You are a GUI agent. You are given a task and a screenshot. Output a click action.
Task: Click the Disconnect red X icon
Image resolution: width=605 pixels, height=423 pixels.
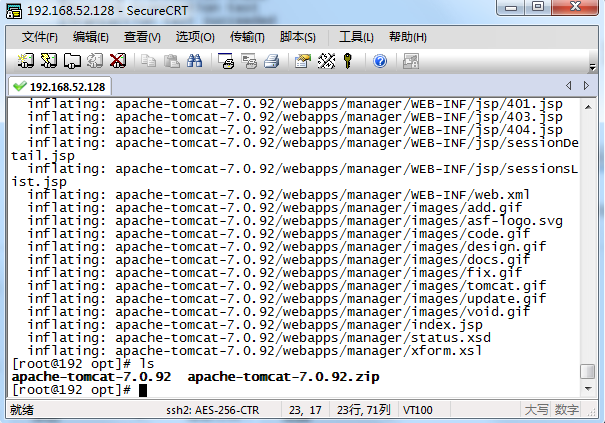pos(118,61)
